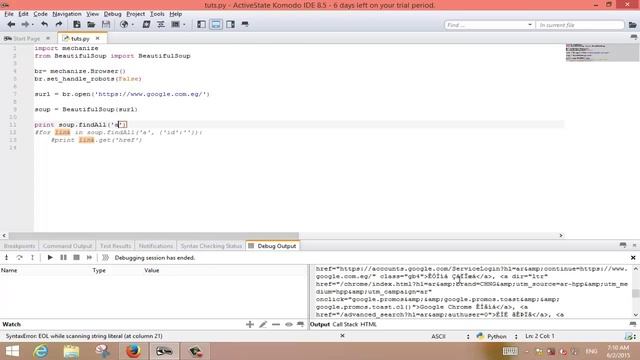Screen dimensions: 640x360
Task: Edit the selected watch variable
Action: pos(263,324)
